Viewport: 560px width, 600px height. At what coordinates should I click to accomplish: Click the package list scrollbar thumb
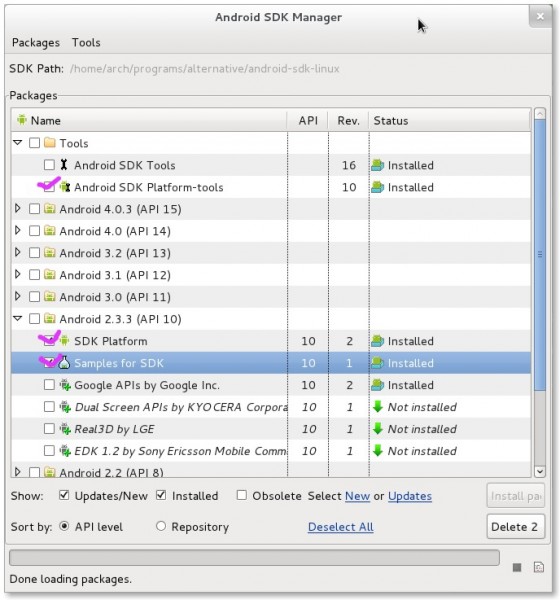(540, 255)
